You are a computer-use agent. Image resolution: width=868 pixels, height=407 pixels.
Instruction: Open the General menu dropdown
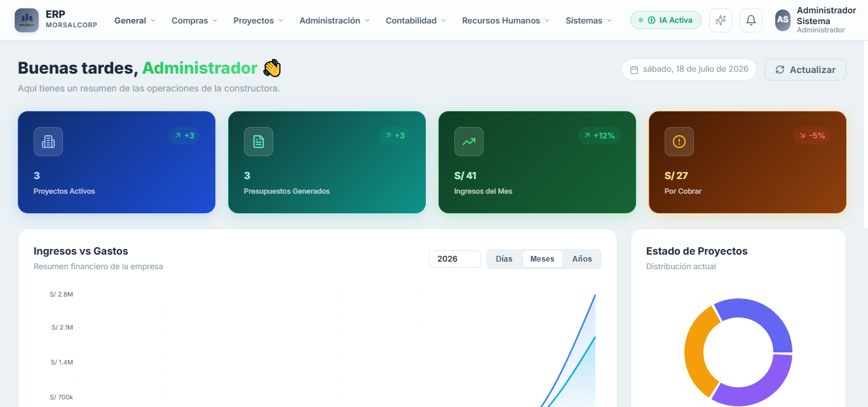[135, 20]
